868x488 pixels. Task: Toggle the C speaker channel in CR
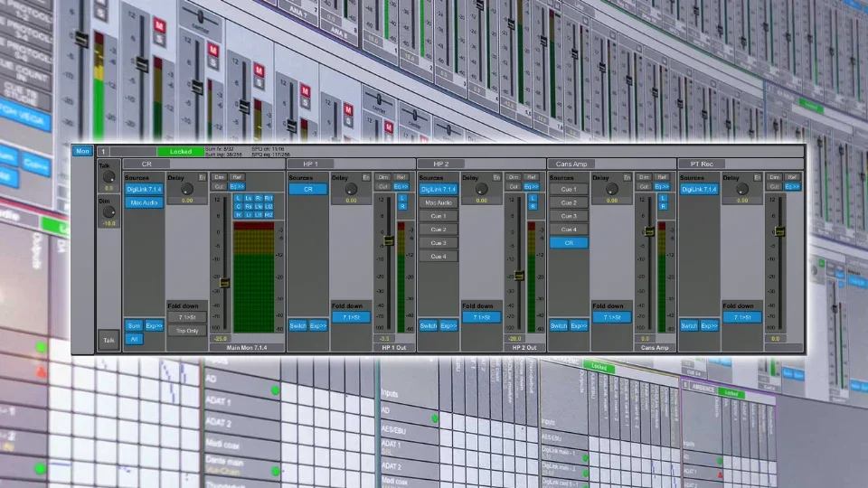click(x=239, y=206)
